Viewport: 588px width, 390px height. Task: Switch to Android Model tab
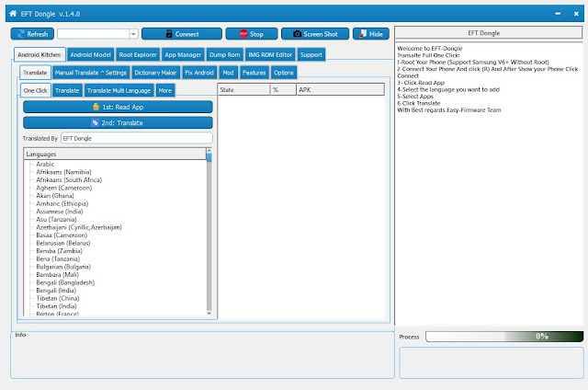click(x=90, y=55)
